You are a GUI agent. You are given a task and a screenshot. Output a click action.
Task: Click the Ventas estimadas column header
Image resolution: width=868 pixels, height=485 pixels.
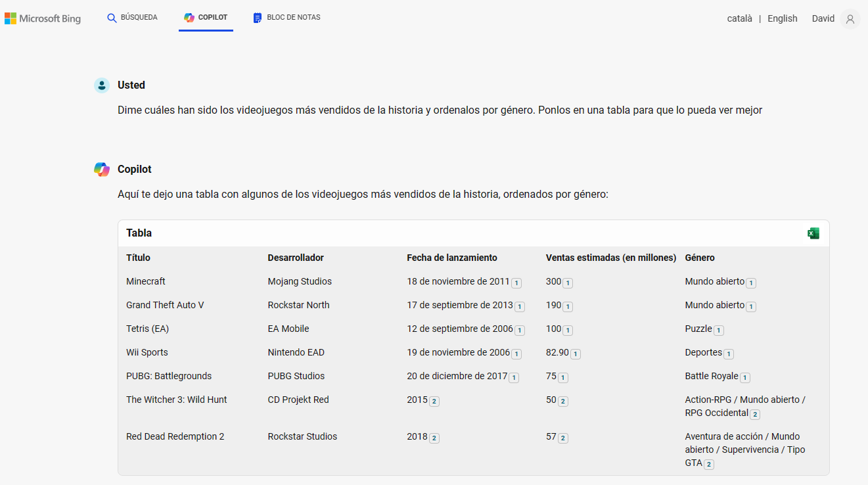point(611,258)
